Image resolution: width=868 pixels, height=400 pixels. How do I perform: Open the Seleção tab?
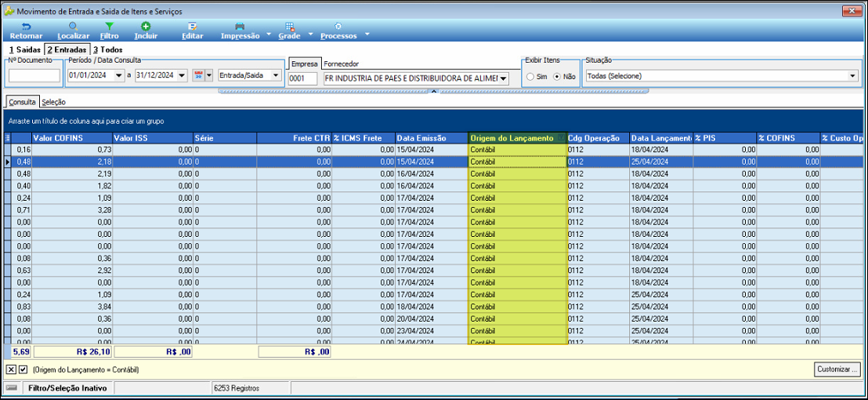click(x=54, y=102)
